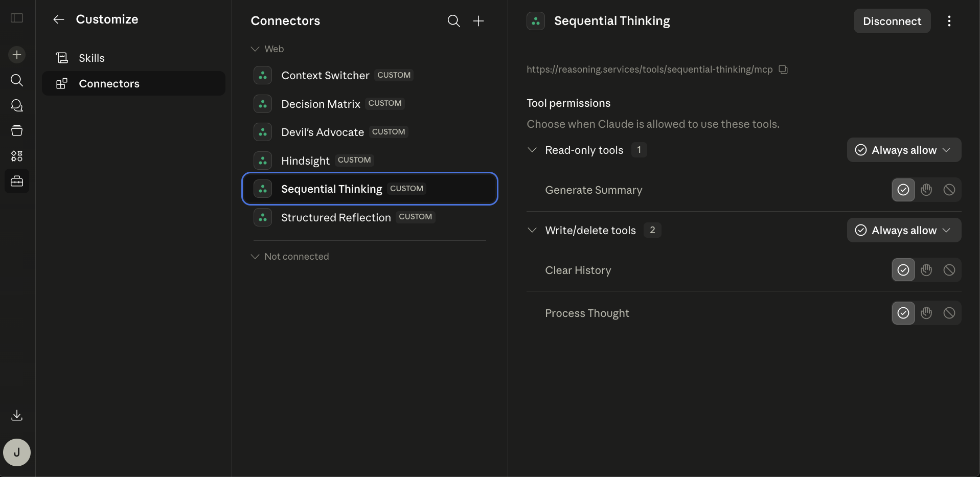Click Hindsight connector icon
This screenshot has height=477, width=980.
pos(263,161)
